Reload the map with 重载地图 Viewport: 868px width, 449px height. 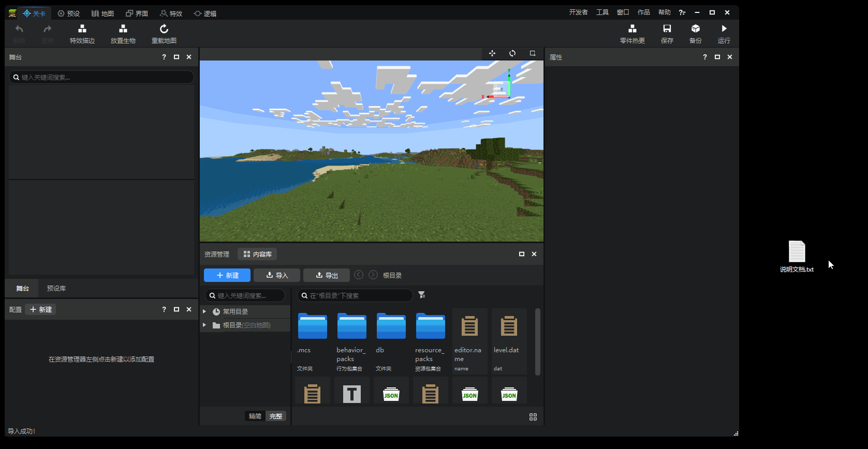coord(164,34)
